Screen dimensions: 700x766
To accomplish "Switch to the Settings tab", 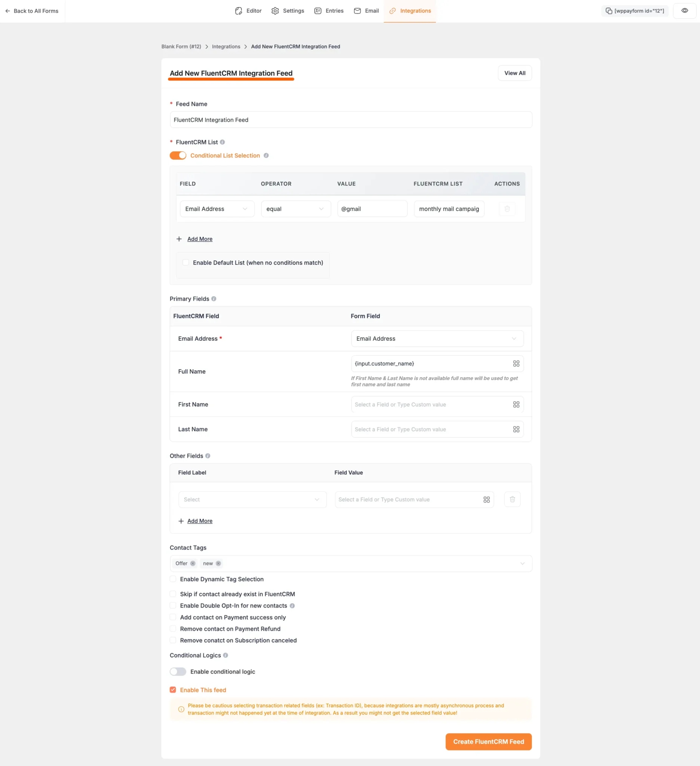I will pyautogui.click(x=288, y=10).
